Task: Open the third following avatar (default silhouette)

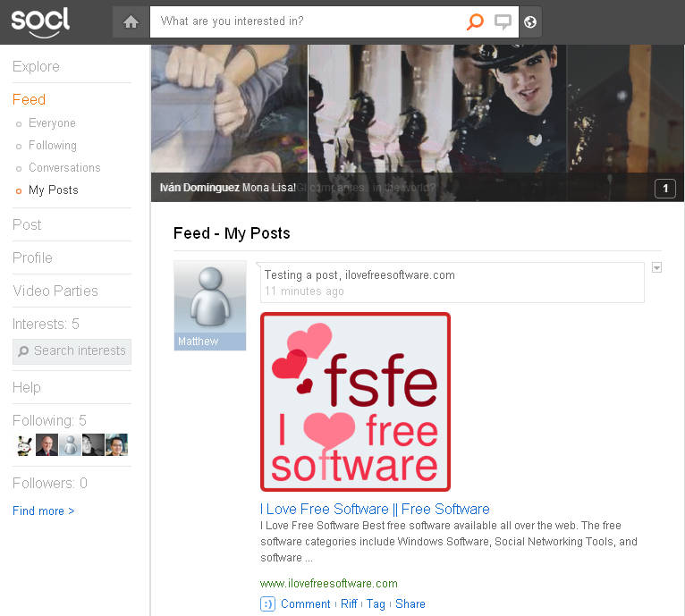Action: point(70,445)
